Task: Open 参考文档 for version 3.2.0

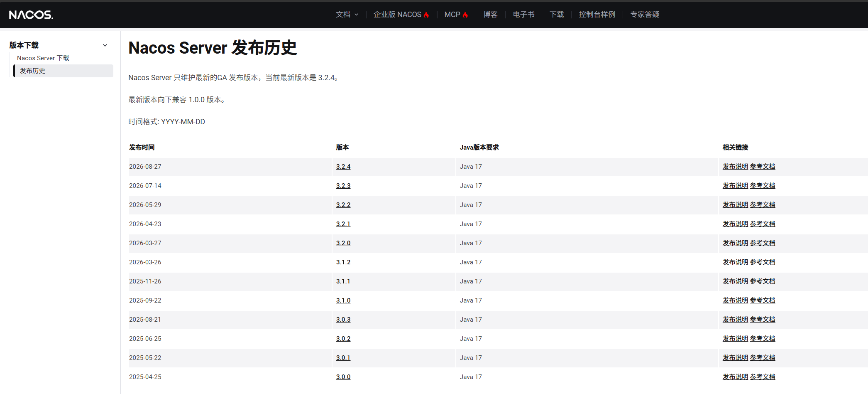Action: pyautogui.click(x=763, y=243)
